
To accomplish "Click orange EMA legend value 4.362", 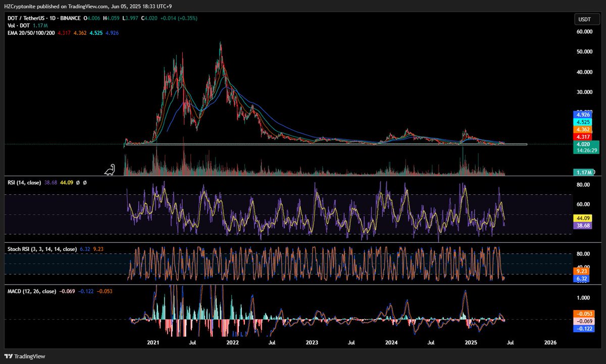I will coord(79,32).
